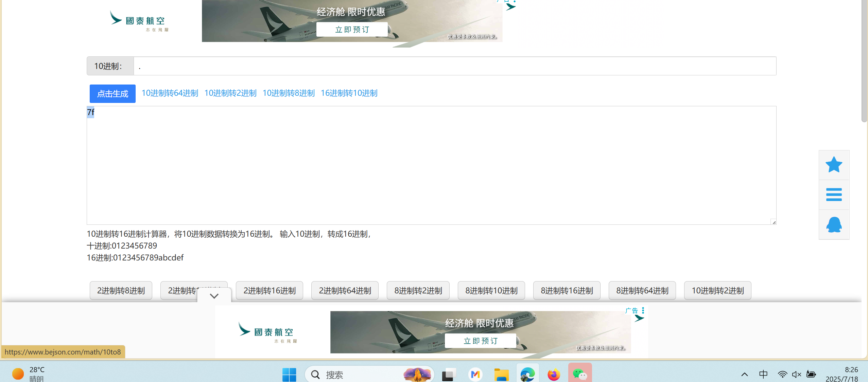Image resolution: width=868 pixels, height=382 pixels.
Task: Click the 中 input language indicator
Action: coord(763,374)
